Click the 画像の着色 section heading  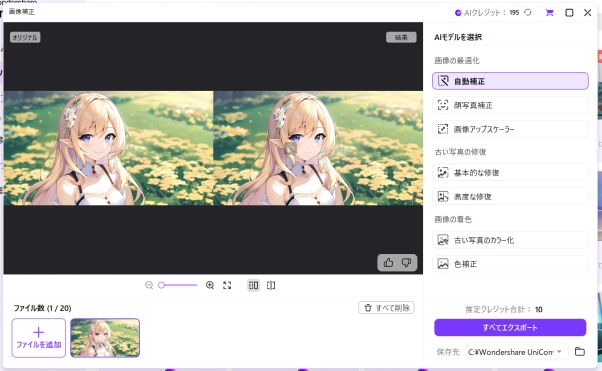coord(453,219)
